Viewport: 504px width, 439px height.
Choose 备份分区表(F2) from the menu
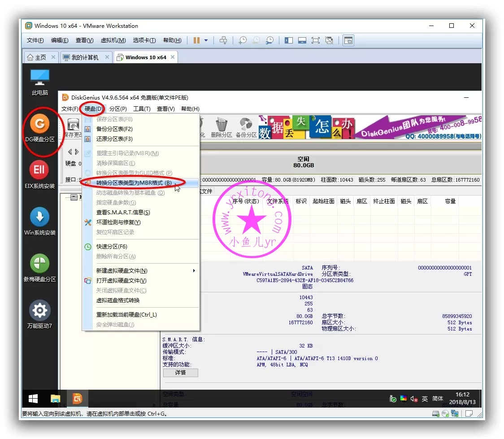click(x=141, y=129)
